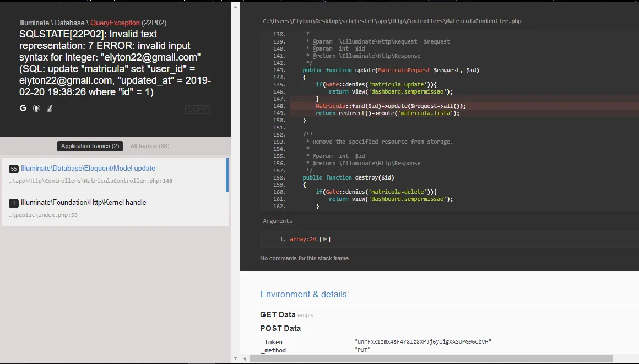Select the _token value text
This screenshot has height=364, width=639.
point(423,341)
